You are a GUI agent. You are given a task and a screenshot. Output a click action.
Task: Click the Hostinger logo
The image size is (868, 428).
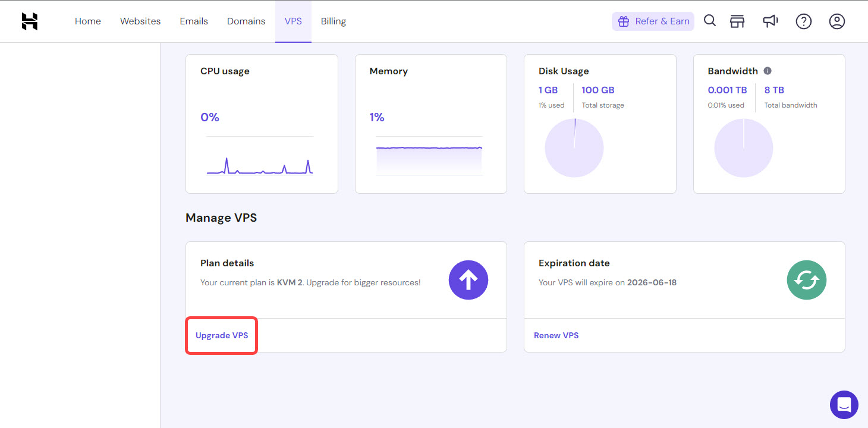point(28,21)
